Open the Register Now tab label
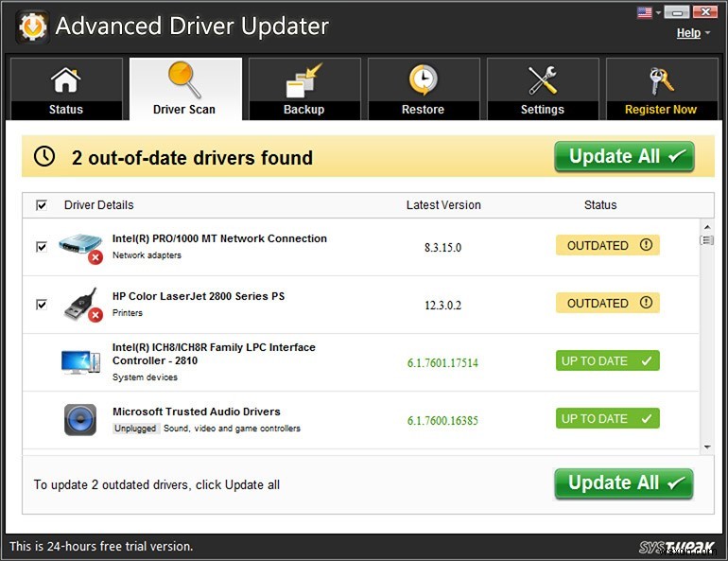 (x=661, y=110)
